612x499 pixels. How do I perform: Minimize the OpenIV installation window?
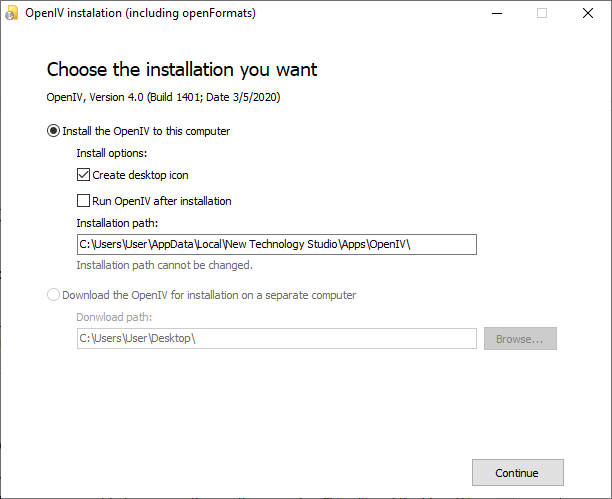[497, 13]
